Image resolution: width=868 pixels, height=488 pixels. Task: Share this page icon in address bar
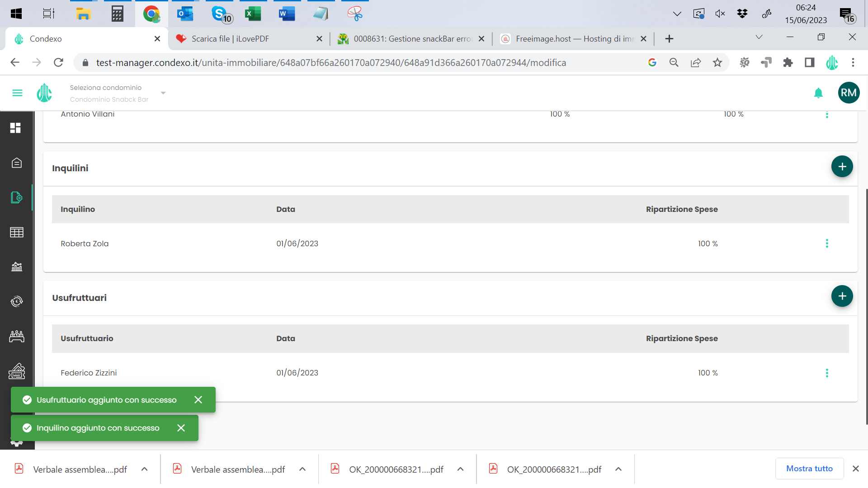click(x=696, y=62)
